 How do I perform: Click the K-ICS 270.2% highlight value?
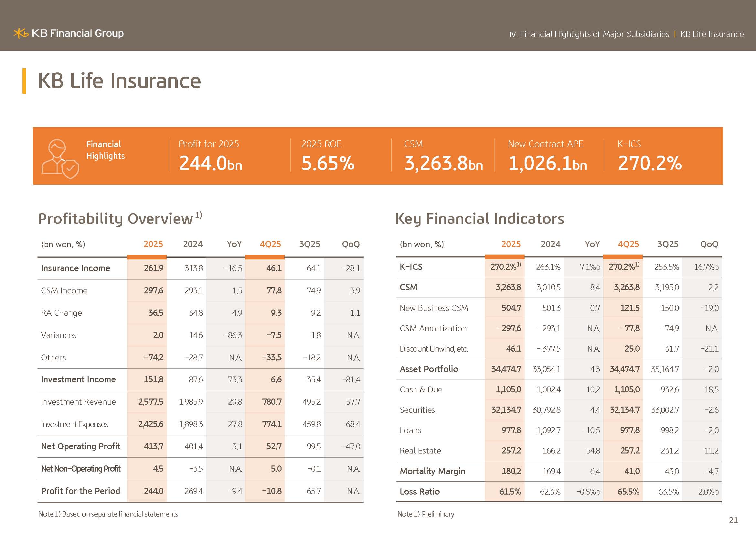point(650,163)
